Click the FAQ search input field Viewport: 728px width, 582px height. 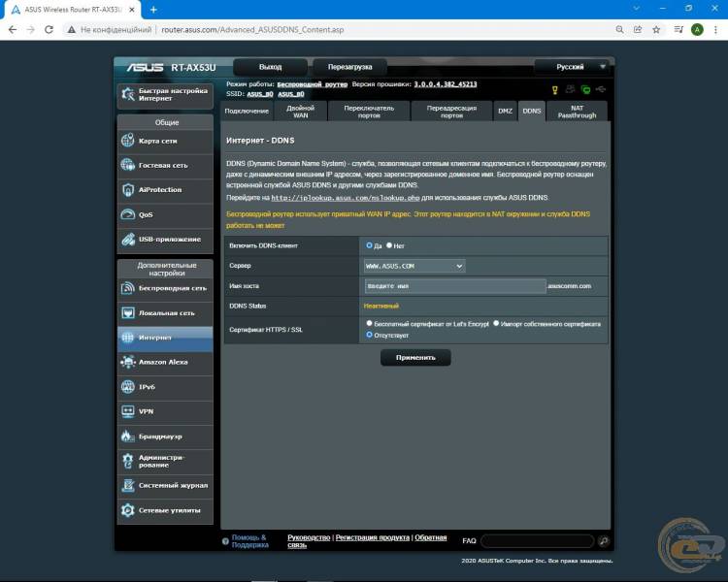[538, 540]
